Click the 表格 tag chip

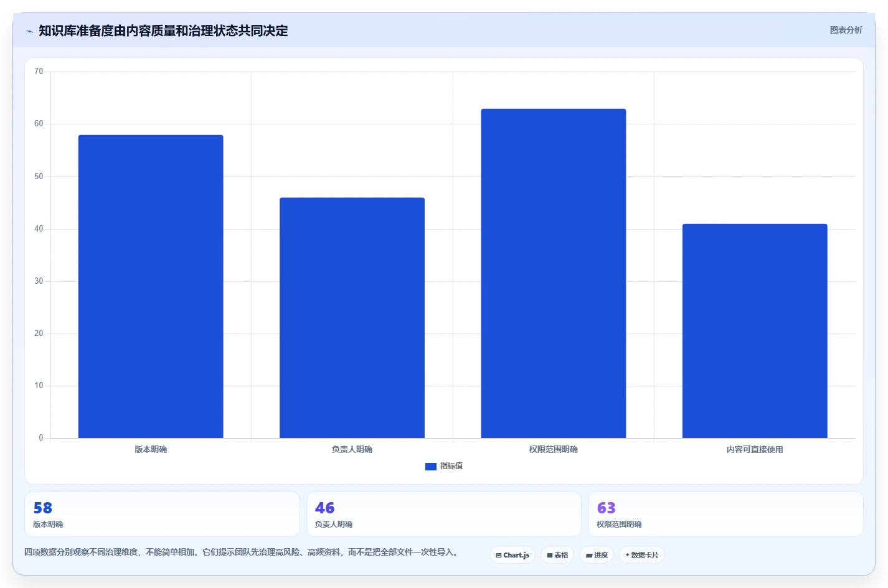tap(557, 555)
